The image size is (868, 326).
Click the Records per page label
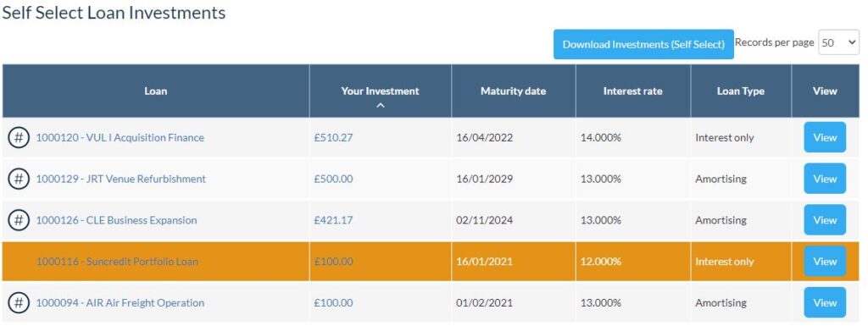pos(775,42)
